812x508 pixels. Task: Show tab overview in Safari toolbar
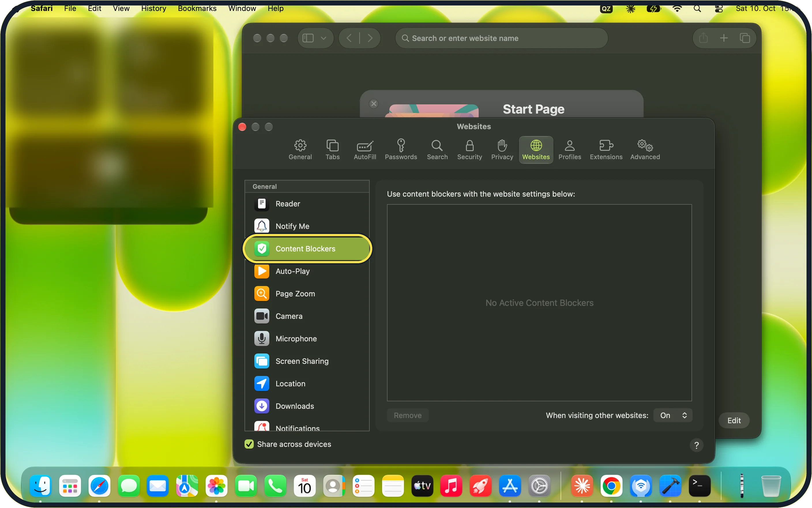point(745,38)
